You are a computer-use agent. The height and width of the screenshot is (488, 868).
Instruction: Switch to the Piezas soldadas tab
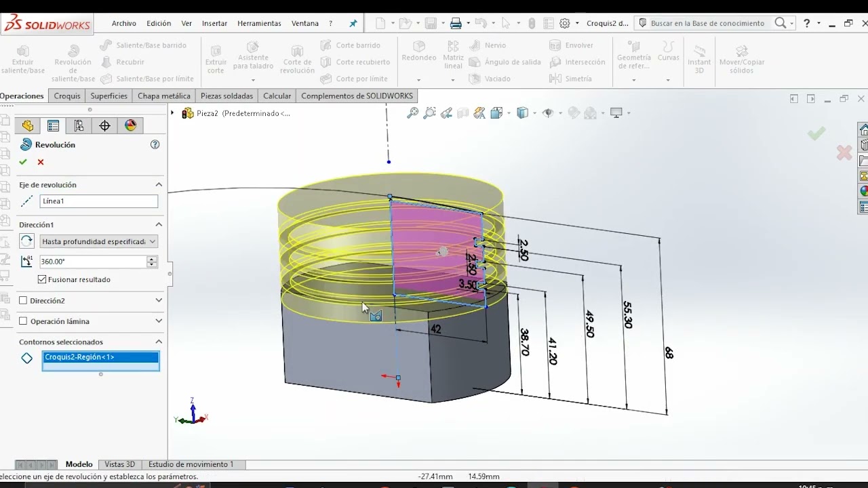point(226,96)
